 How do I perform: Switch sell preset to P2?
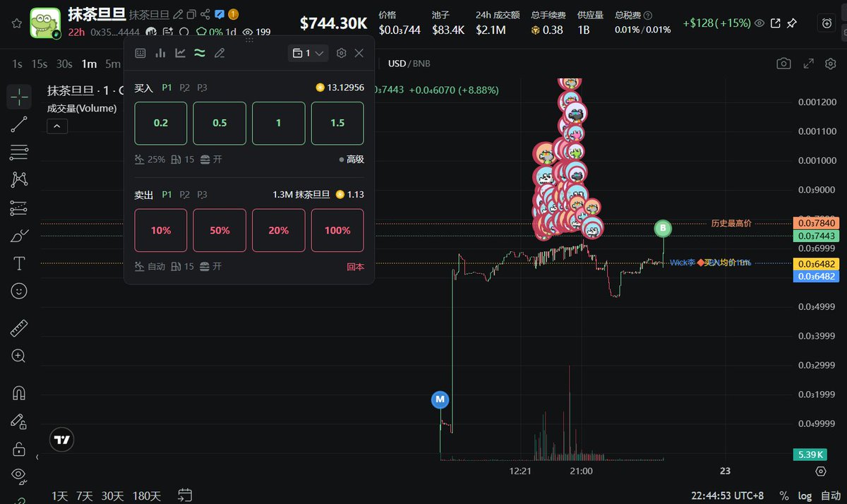point(184,194)
